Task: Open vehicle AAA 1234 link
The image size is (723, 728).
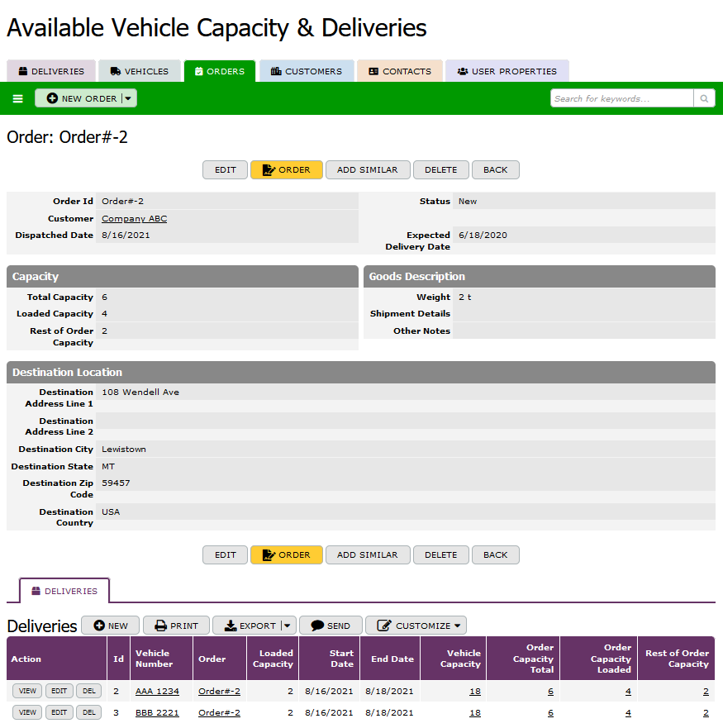Action: 157,691
